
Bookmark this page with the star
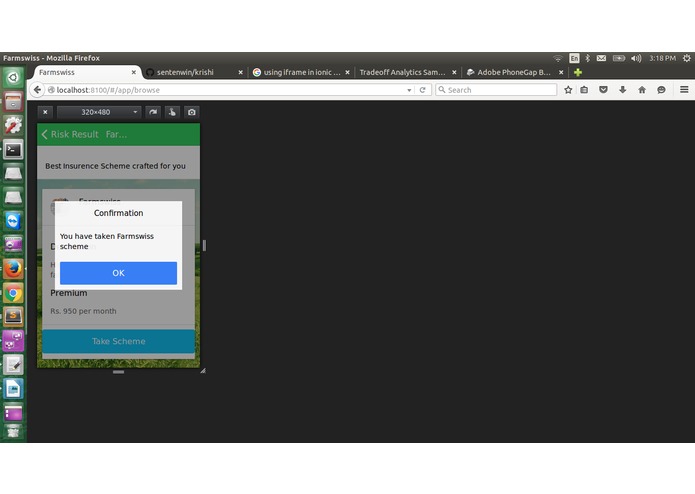pos(568,90)
